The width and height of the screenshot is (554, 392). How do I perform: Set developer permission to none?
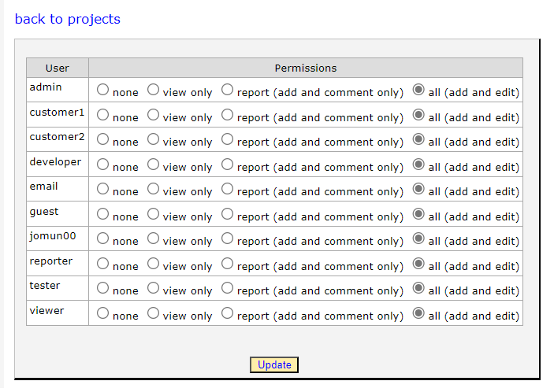pyautogui.click(x=102, y=165)
